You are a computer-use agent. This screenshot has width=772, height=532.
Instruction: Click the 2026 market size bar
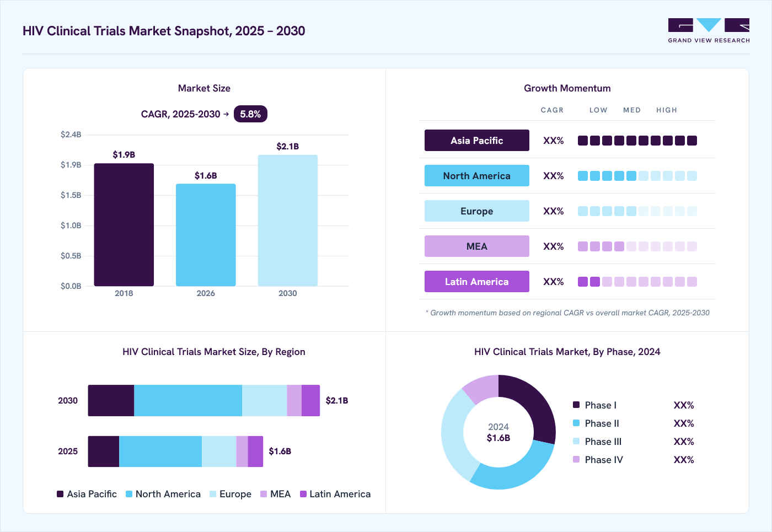[x=206, y=235]
